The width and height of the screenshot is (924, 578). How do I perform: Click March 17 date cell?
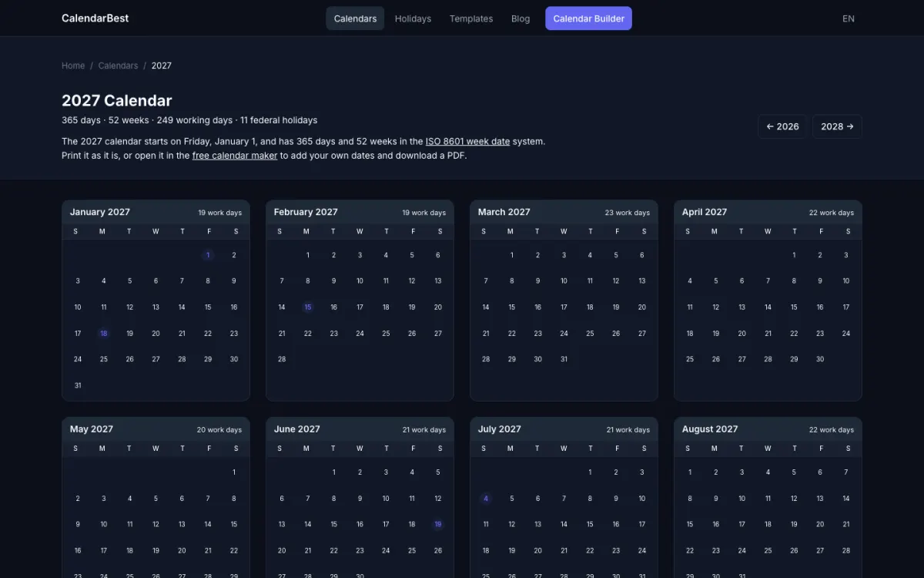(x=564, y=307)
